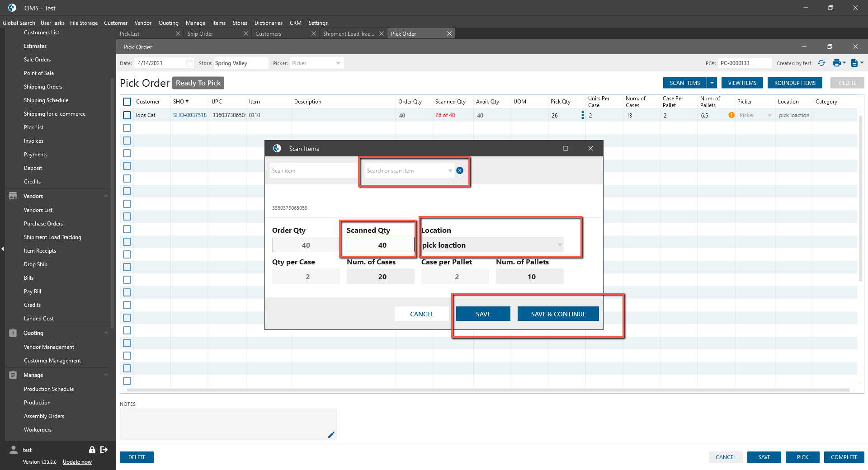
Task: Close the Scan Items dialog
Action: [590, 148]
